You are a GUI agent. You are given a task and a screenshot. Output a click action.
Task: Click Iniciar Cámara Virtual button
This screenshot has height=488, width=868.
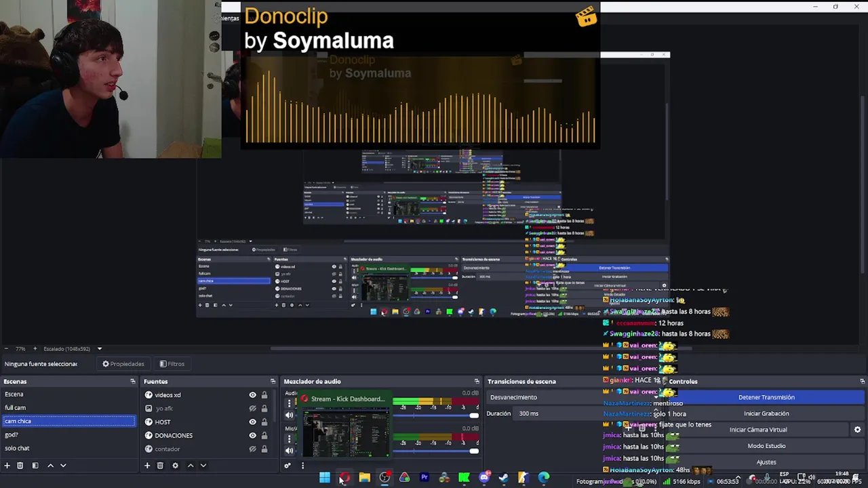758,430
